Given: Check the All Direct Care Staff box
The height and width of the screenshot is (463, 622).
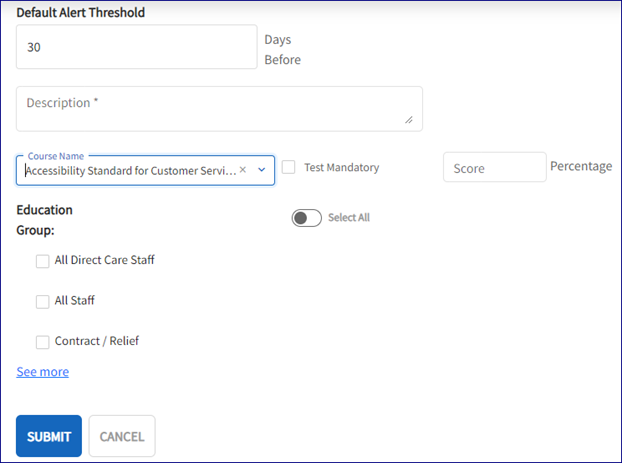Looking at the screenshot, I should (42, 261).
